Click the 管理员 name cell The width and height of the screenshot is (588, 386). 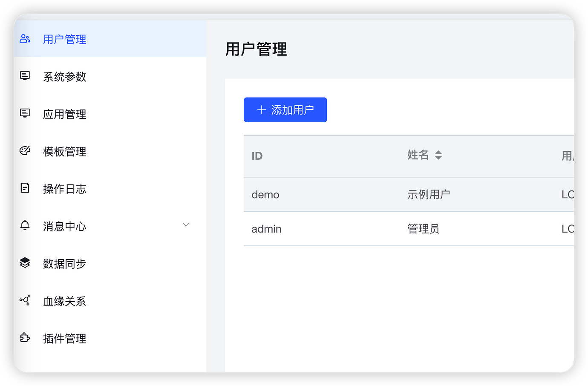[x=423, y=229]
